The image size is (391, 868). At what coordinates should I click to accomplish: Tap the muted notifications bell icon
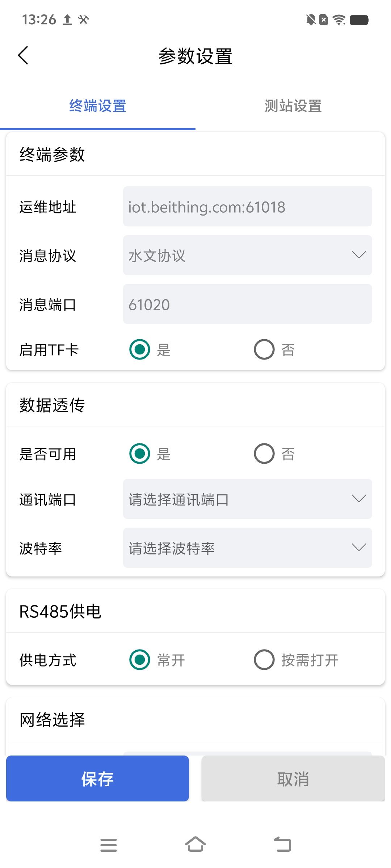311,20
